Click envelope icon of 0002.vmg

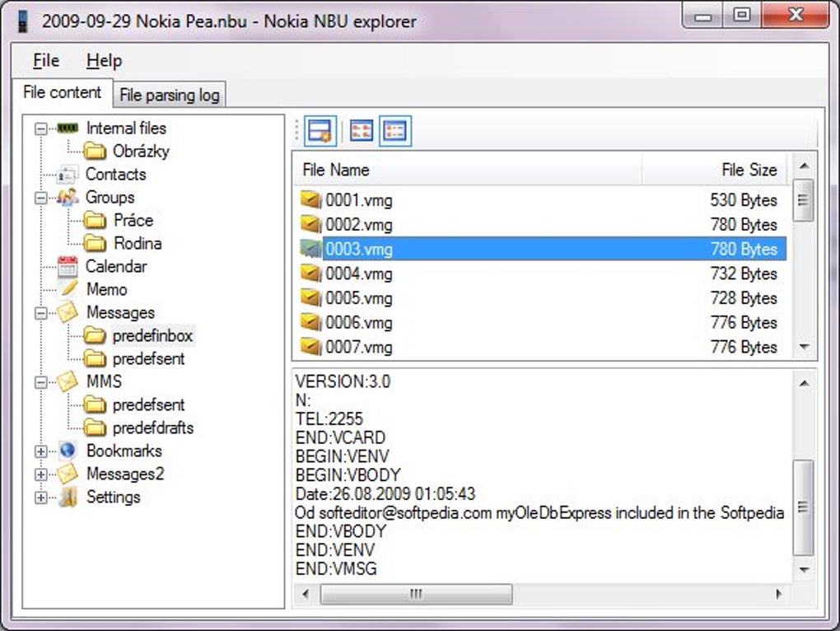pos(310,224)
